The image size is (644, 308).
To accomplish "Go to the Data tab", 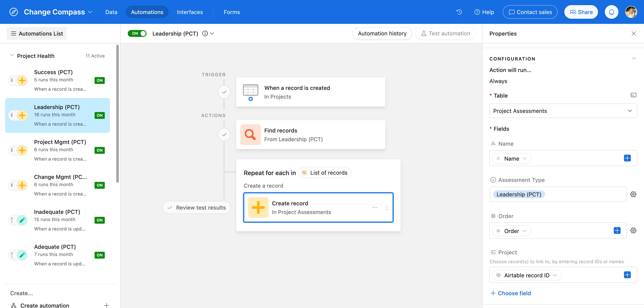I will click(111, 12).
